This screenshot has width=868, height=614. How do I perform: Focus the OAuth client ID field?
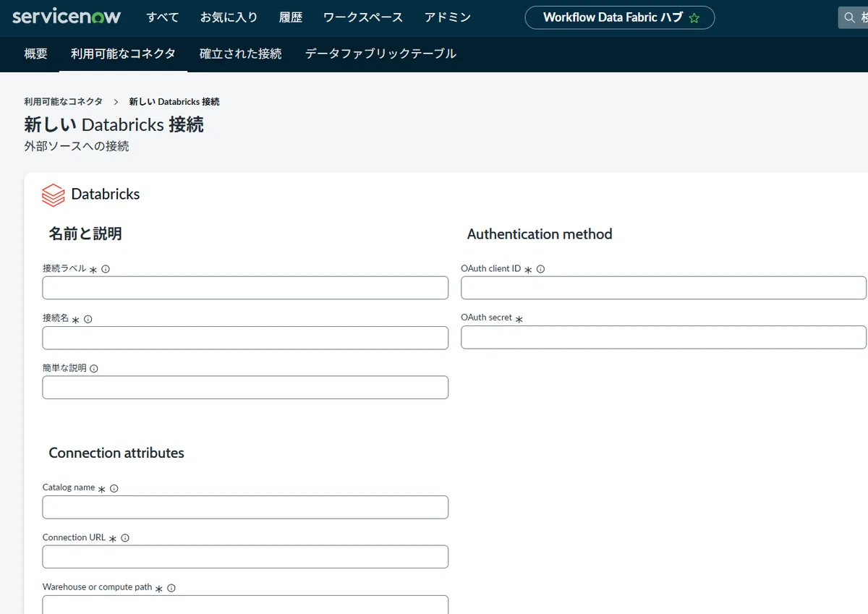click(x=663, y=288)
